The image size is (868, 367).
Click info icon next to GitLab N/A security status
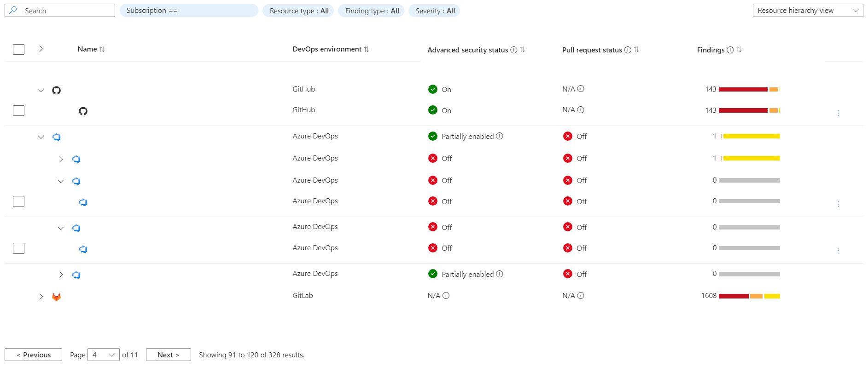pyautogui.click(x=446, y=296)
